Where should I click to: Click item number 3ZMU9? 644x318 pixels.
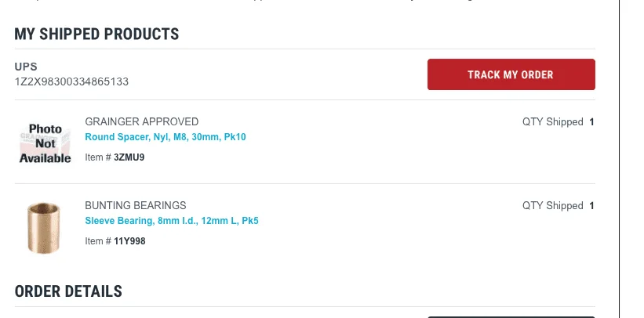(129, 157)
